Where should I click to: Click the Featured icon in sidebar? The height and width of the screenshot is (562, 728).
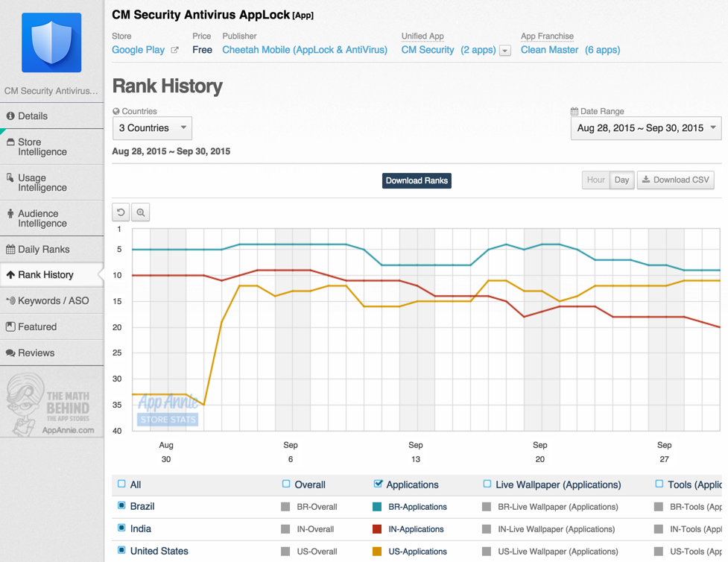click(x=10, y=326)
